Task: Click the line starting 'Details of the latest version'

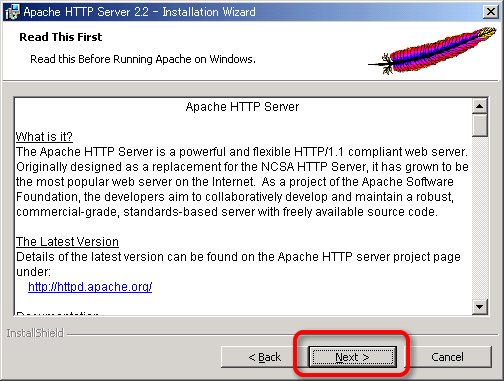Action: (238, 257)
